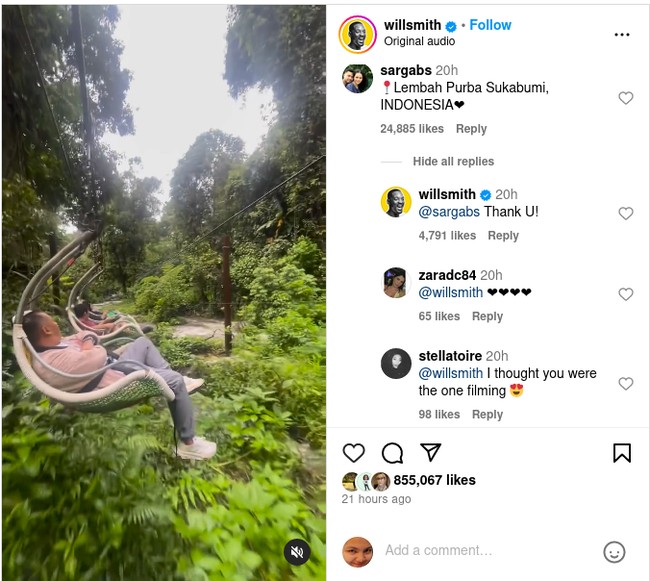Open the three-dot more options menu

pos(622,34)
